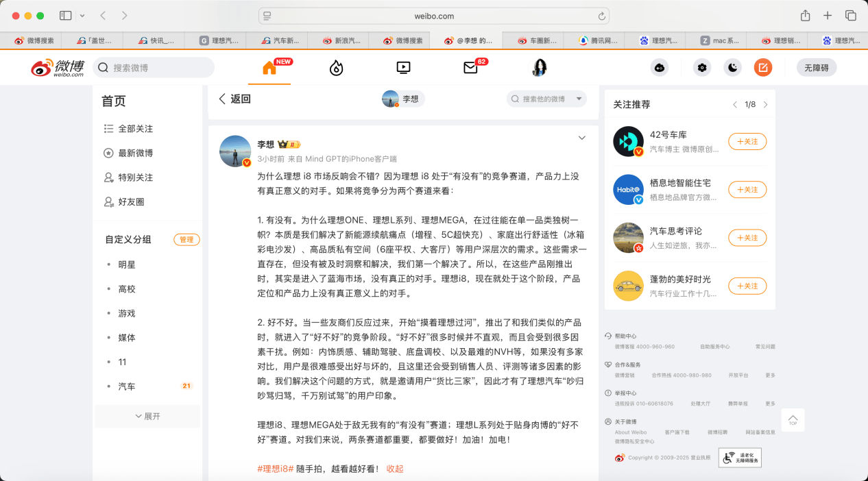Go to next 关注推荐 page arrow
This screenshot has height=481, width=868.
pos(765,105)
